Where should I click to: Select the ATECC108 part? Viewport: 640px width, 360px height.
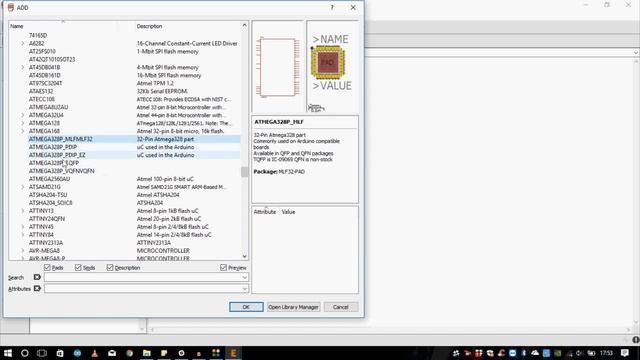point(42,99)
